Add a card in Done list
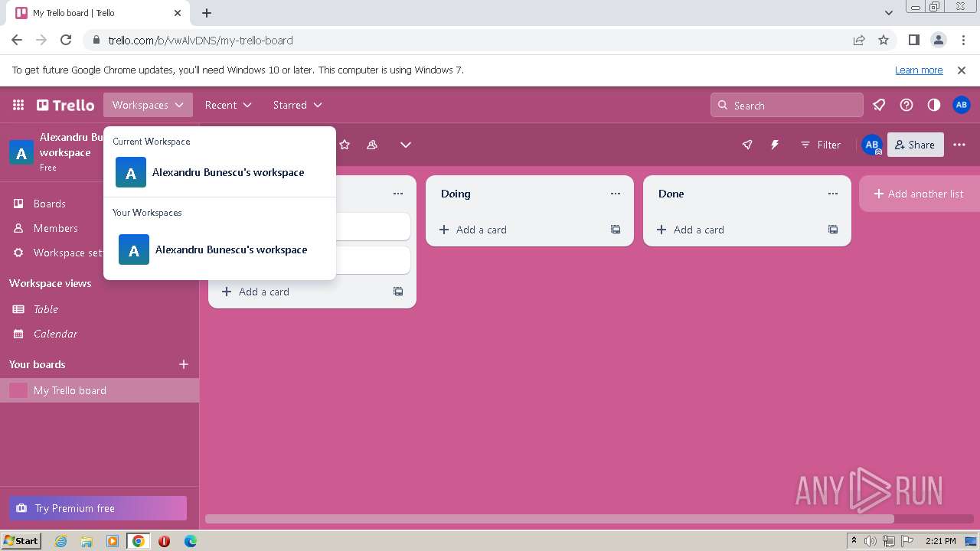 (736, 230)
